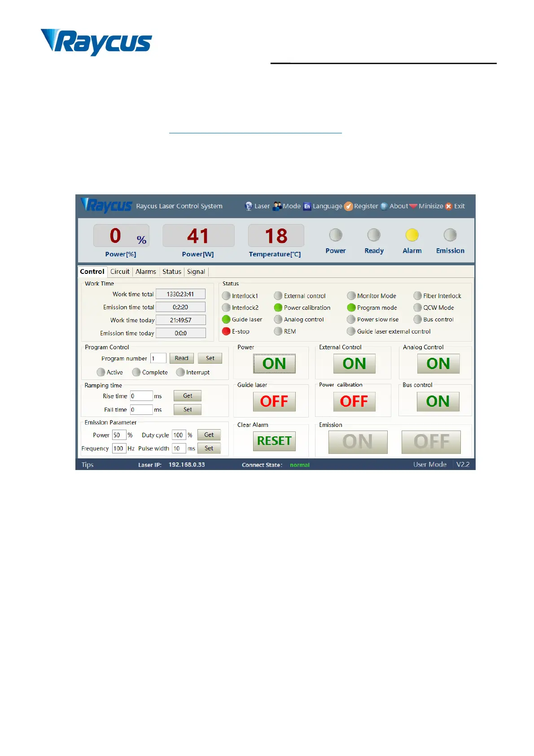Click the QCW Mode status indicator
Image resolution: width=534 pixels, height=756 pixels.
tap(418, 308)
